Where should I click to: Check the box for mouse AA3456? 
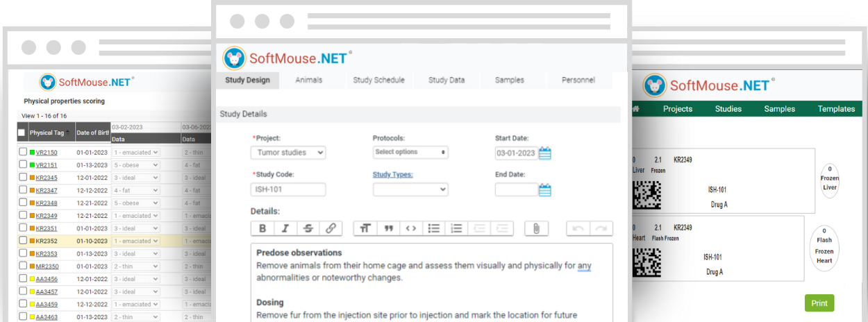pyautogui.click(x=23, y=279)
